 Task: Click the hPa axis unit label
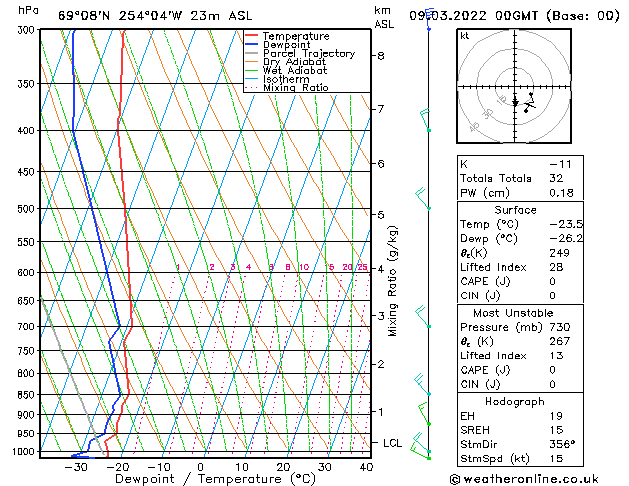point(28,10)
